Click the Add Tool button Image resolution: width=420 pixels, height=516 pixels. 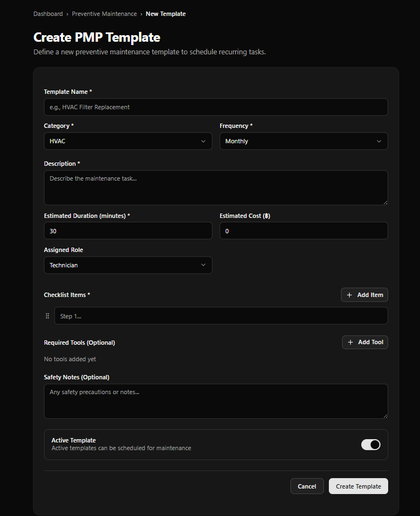pyautogui.click(x=365, y=342)
